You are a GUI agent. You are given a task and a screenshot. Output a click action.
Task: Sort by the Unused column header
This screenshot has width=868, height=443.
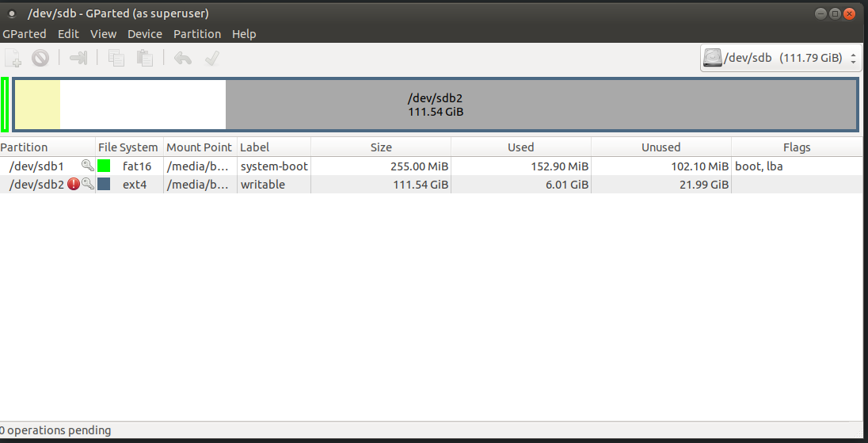tap(661, 147)
